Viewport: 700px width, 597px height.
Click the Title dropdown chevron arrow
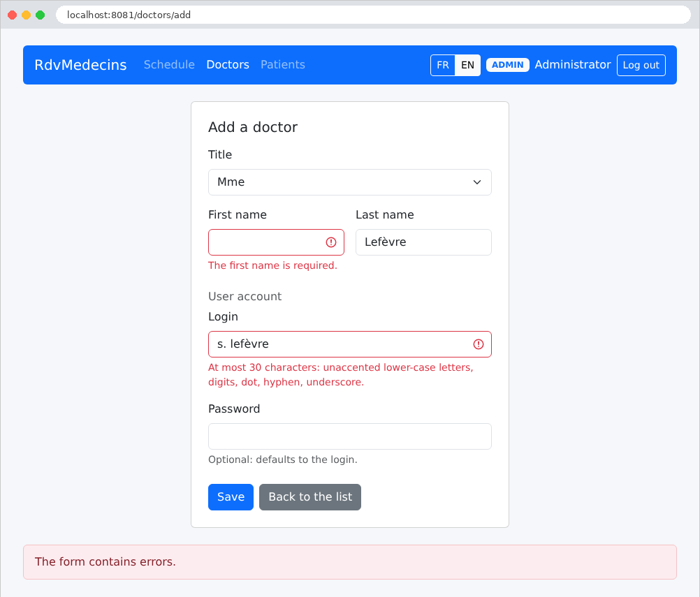(x=476, y=182)
